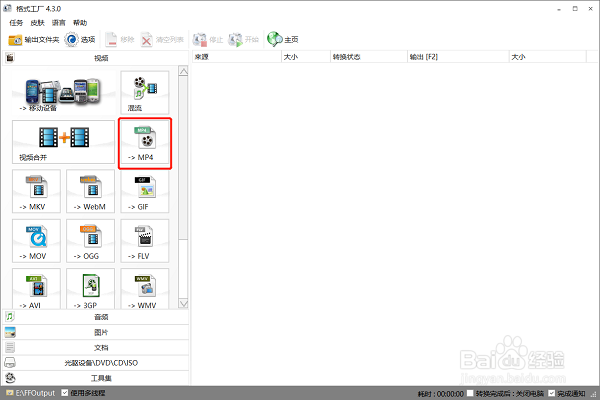The image size is (600, 400).
Task: Open the Skin (皮肤) menu
Action: pos(38,23)
